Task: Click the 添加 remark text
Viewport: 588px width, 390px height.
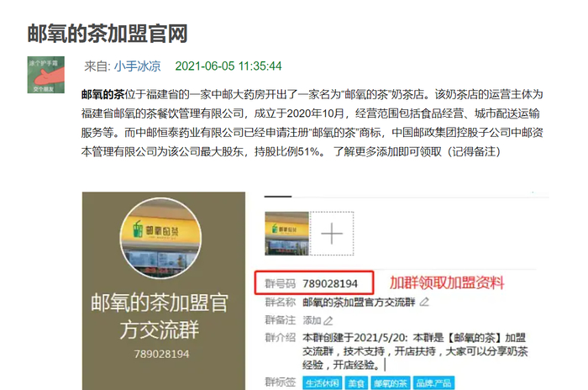Action: click(x=312, y=320)
